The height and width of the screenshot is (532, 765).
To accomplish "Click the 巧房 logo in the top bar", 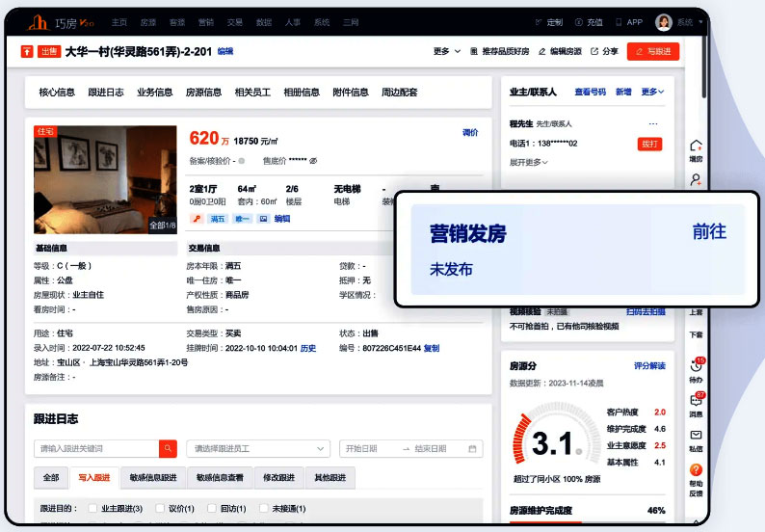I will point(61,22).
